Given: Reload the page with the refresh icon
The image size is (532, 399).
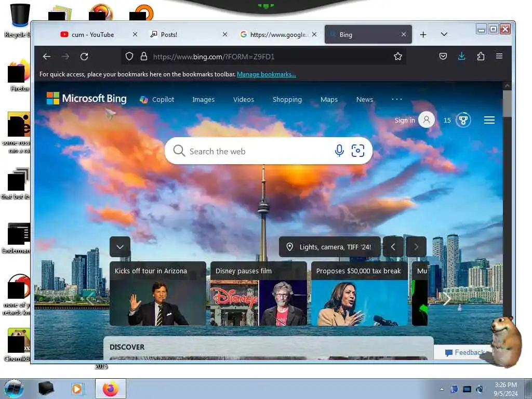Looking at the screenshot, I should pos(84,57).
